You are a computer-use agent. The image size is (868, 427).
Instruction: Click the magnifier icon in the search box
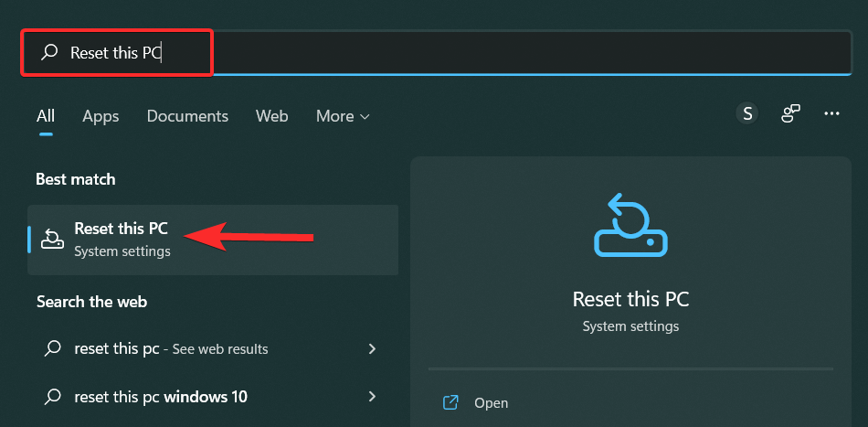coord(49,53)
